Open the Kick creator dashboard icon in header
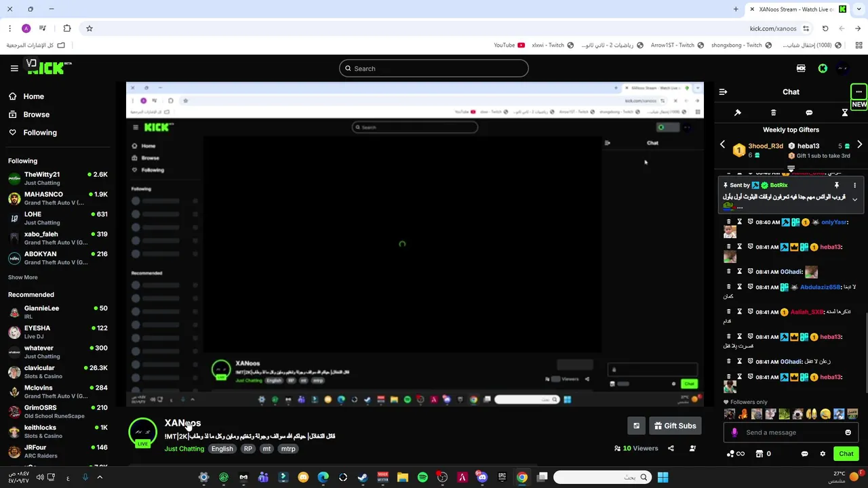This screenshot has height=488, width=868. [801, 68]
